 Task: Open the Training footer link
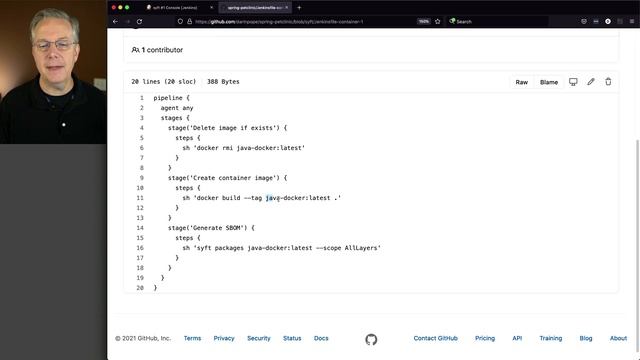pos(551,338)
